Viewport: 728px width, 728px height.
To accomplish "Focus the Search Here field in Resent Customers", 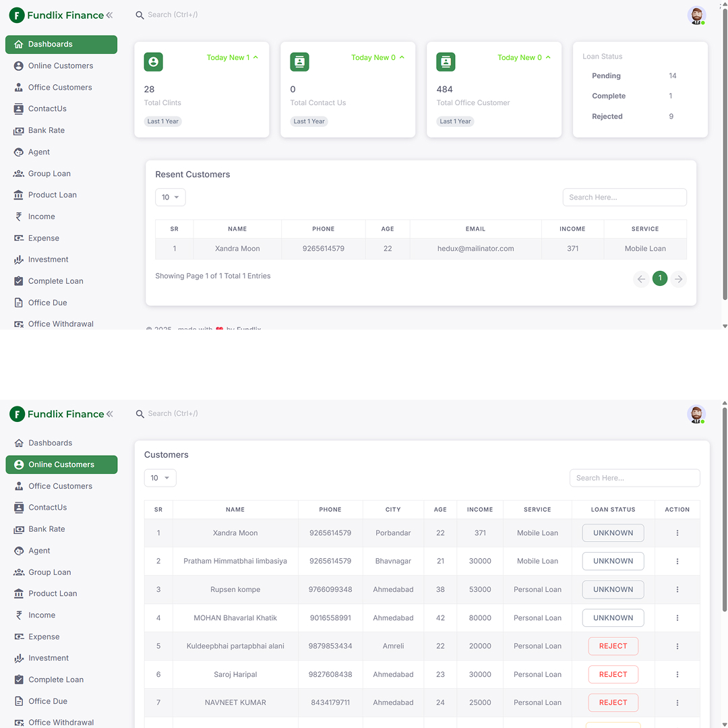I will [624, 198].
